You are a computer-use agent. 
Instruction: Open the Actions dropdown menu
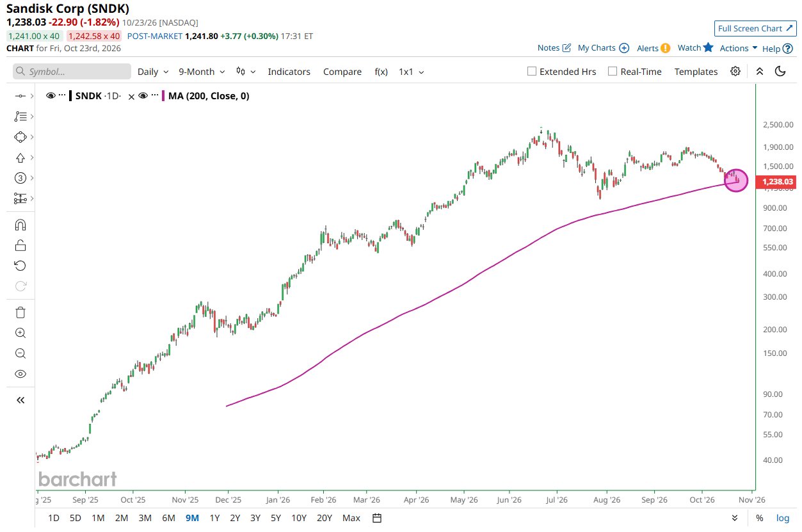(738, 48)
